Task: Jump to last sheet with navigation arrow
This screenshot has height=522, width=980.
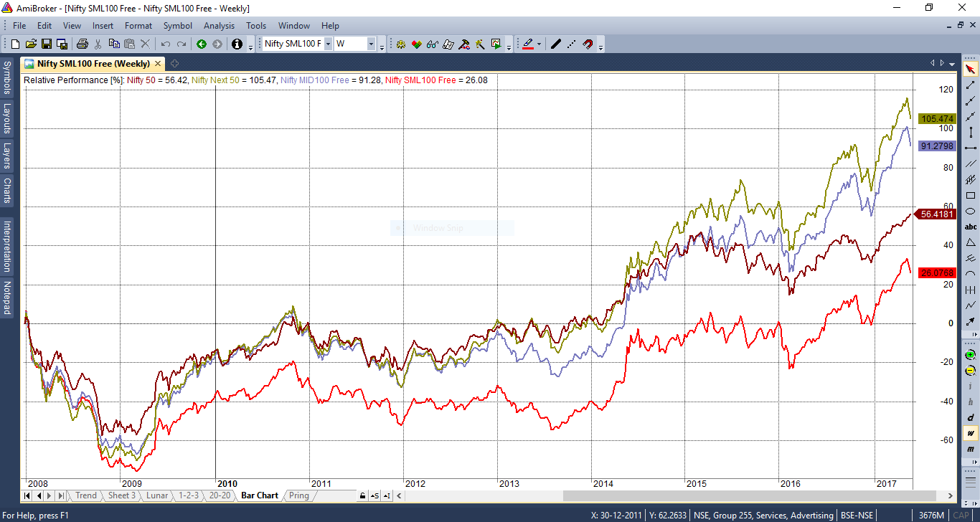Action: 61,495
